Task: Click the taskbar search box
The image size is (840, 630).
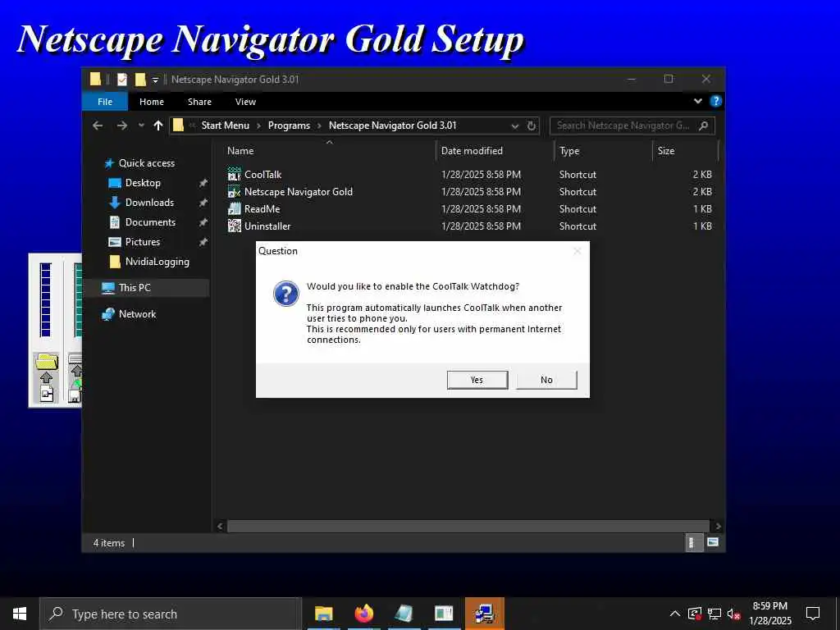Action: pyautogui.click(x=171, y=614)
